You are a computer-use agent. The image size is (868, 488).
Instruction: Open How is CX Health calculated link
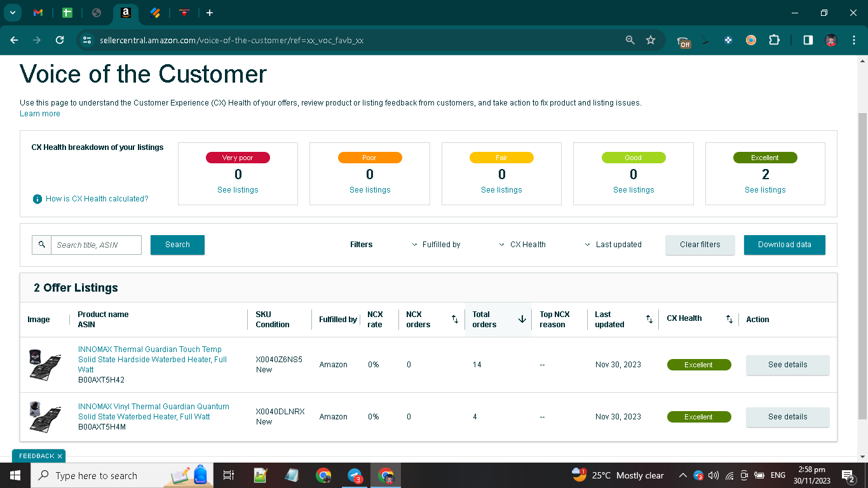(97, 199)
